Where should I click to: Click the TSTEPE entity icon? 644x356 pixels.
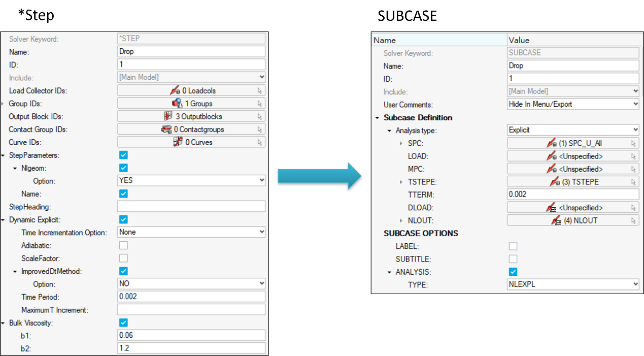point(555,182)
